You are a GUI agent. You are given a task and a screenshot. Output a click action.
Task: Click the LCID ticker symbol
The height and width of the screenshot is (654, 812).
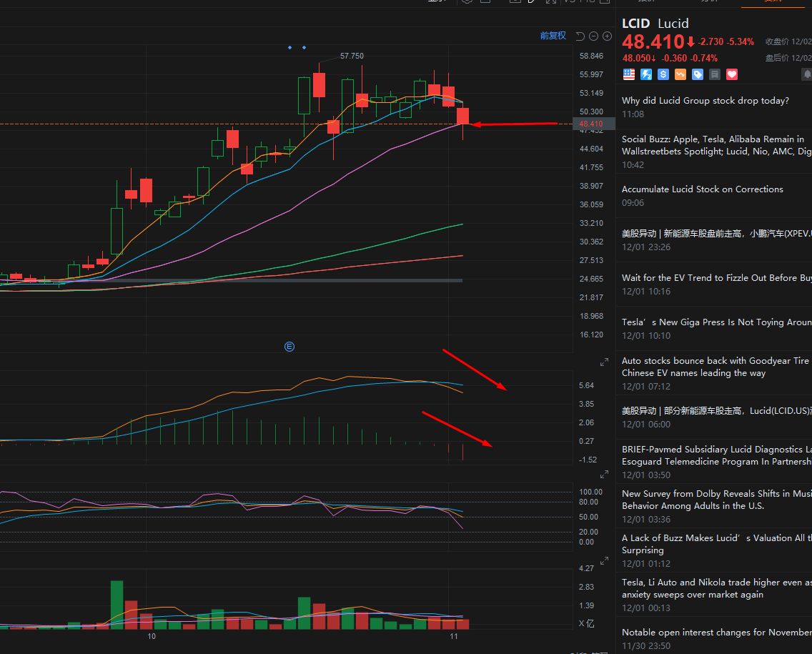[x=636, y=24]
